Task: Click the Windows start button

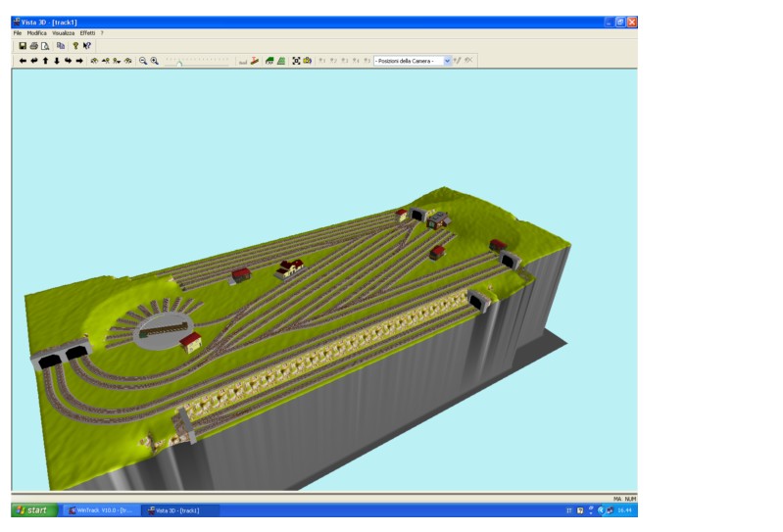Action: [31, 510]
